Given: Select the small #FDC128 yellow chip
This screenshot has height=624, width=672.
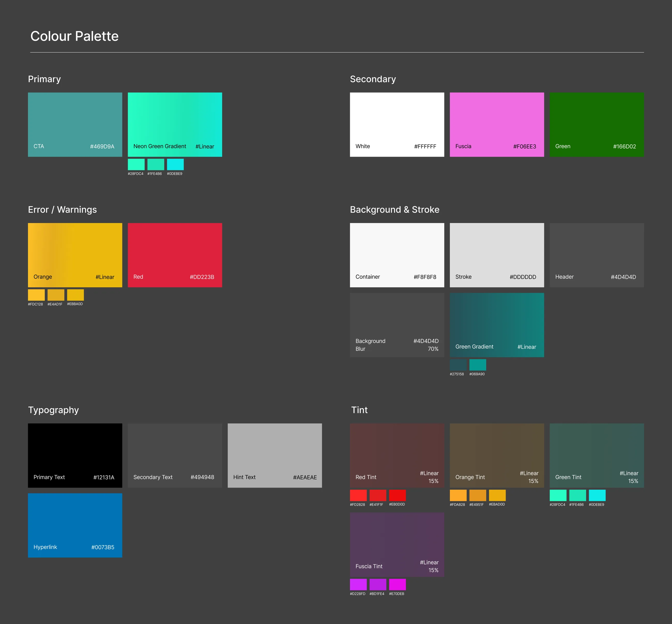Looking at the screenshot, I should pyautogui.click(x=36, y=295).
